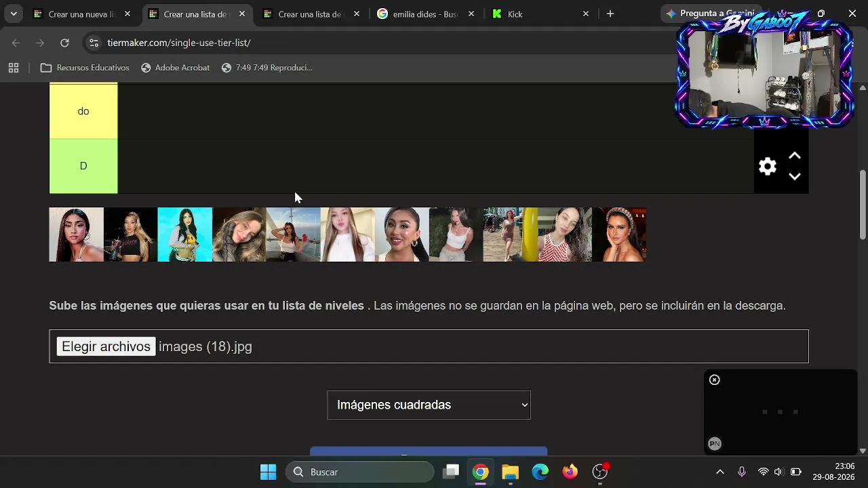Click 'Elegir archivos' to upload images

click(x=106, y=346)
